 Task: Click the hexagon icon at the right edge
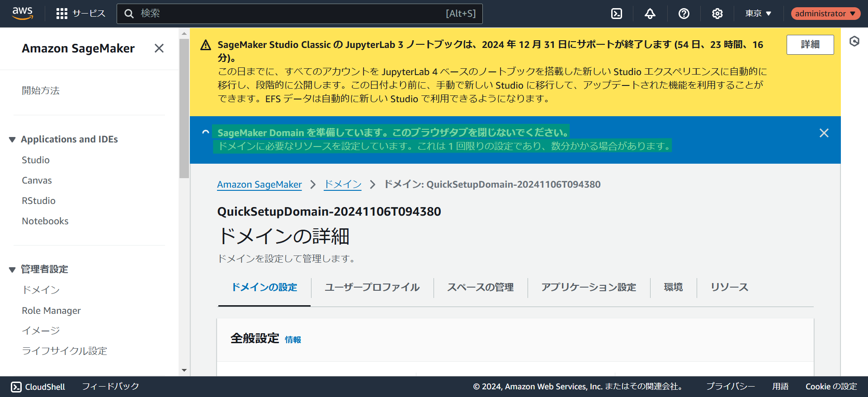pos(854,42)
